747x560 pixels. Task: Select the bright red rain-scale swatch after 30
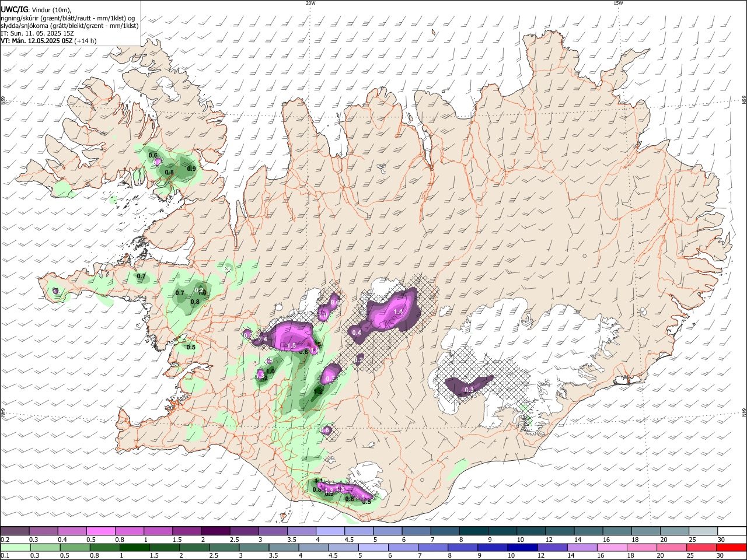coord(731,548)
